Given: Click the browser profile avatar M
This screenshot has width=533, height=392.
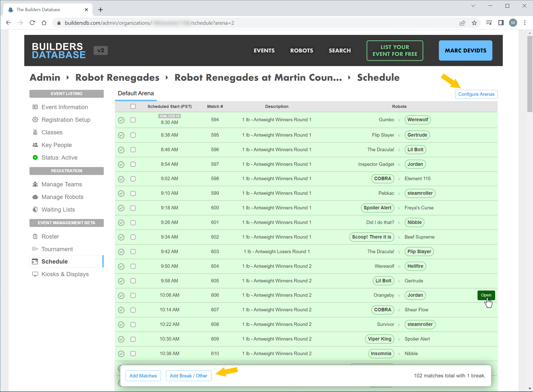Looking at the screenshot, I should [x=513, y=23].
